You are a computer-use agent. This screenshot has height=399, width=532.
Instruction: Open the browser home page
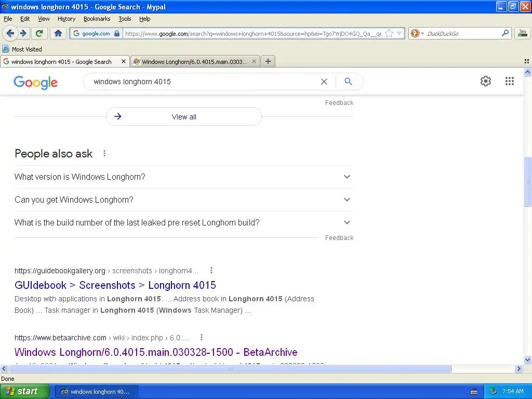click(x=58, y=33)
